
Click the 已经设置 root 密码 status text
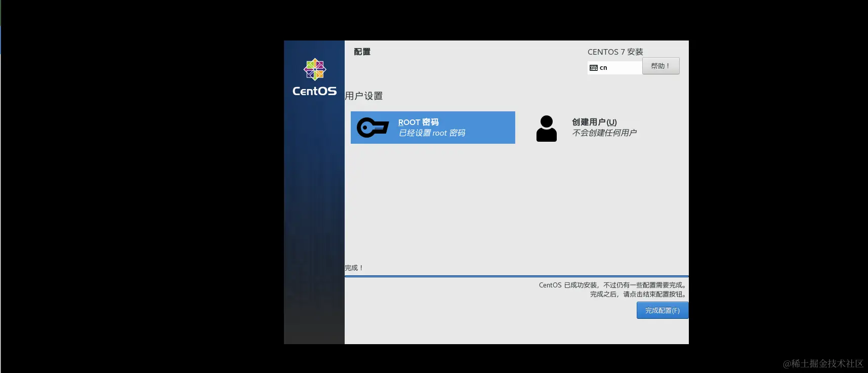[x=432, y=133]
